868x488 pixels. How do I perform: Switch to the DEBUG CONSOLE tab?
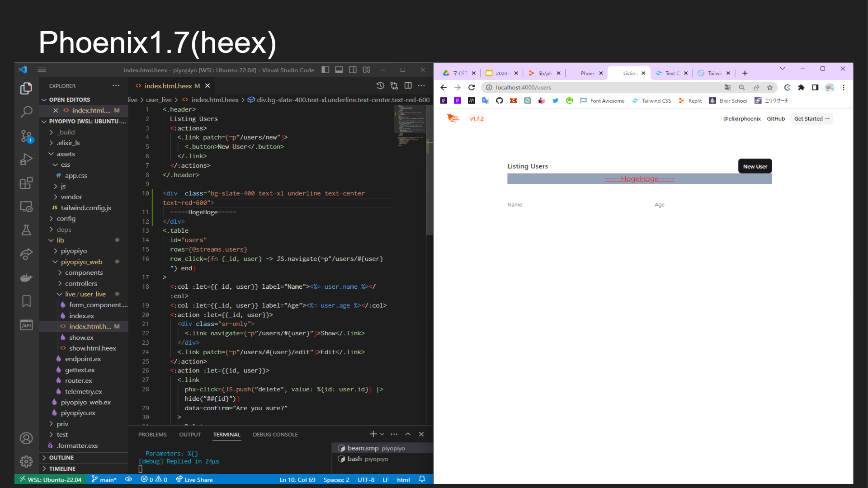click(x=275, y=435)
